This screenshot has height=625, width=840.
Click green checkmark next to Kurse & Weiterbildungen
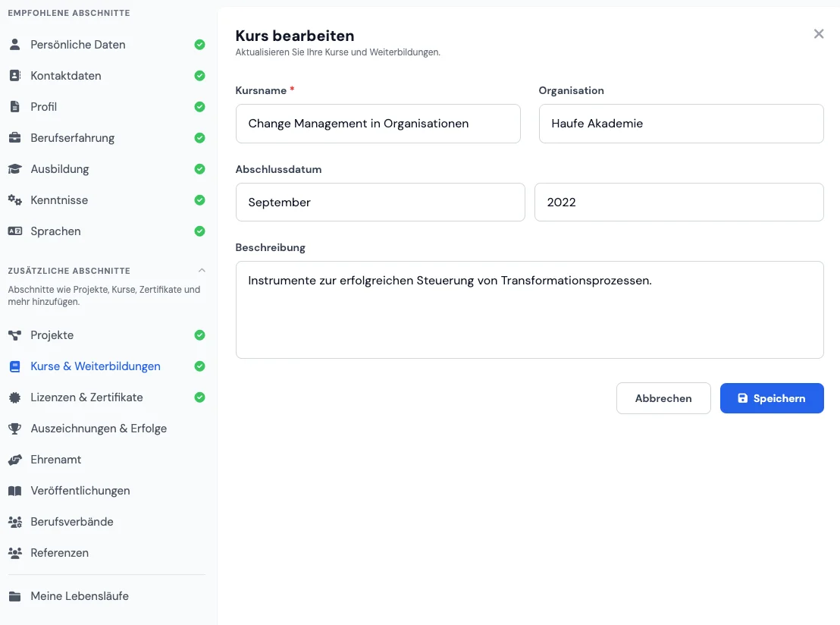(200, 366)
